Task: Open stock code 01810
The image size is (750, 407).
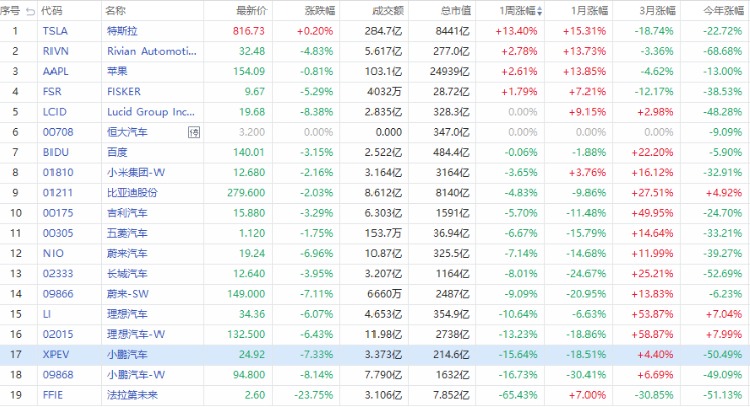Action: click(x=58, y=173)
